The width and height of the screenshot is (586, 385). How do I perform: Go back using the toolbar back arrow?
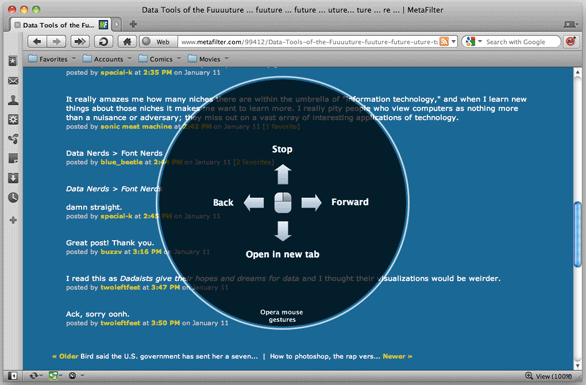click(37, 41)
